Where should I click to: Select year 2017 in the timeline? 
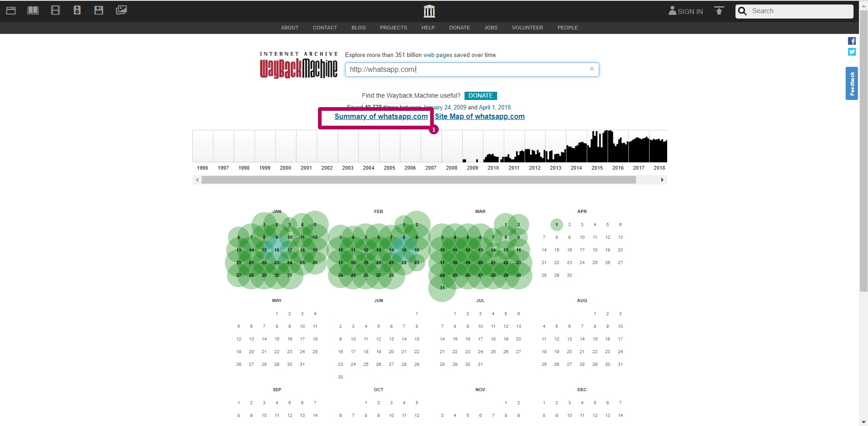[639, 168]
